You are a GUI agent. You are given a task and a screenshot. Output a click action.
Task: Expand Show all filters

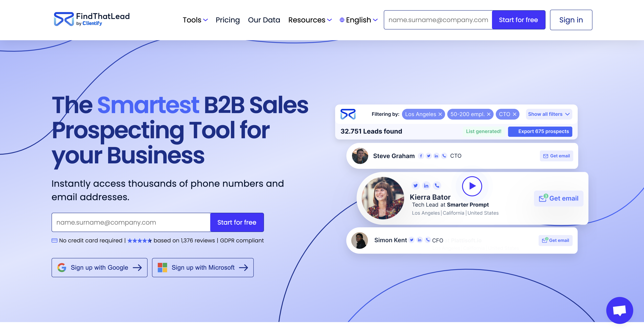click(549, 114)
